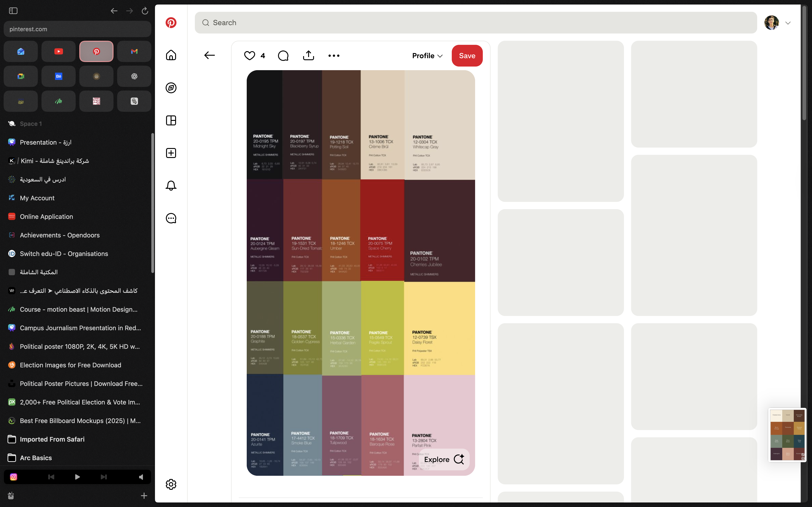Image resolution: width=812 pixels, height=507 pixels.
Task: Expand the Imported From Safari folder
Action: (x=52, y=439)
